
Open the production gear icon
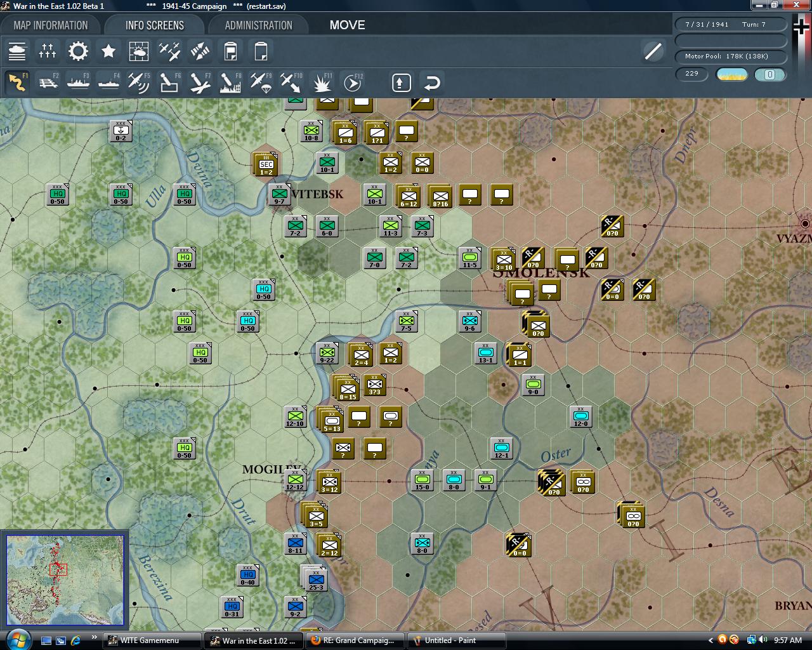[78, 51]
